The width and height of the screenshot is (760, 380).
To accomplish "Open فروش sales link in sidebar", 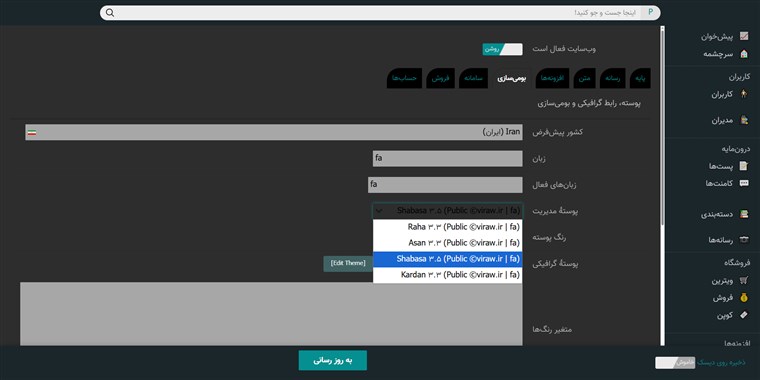I will (x=723, y=298).
